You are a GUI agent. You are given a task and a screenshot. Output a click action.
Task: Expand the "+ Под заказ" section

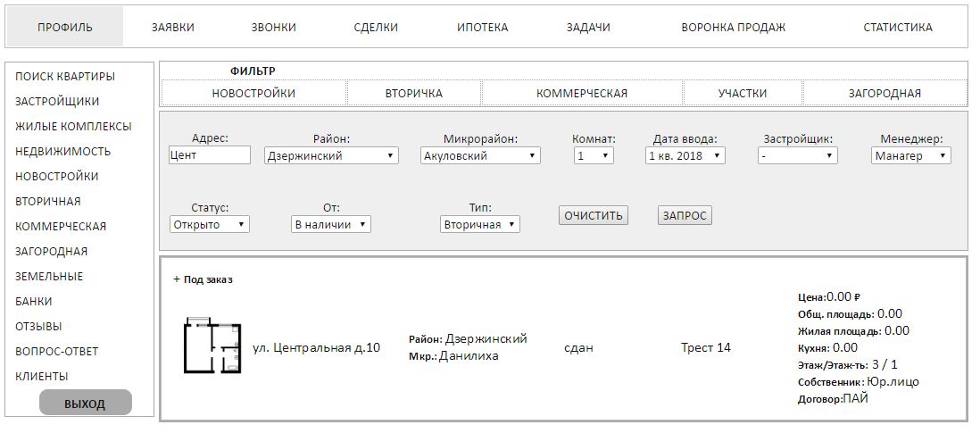(x=203, y=279)
